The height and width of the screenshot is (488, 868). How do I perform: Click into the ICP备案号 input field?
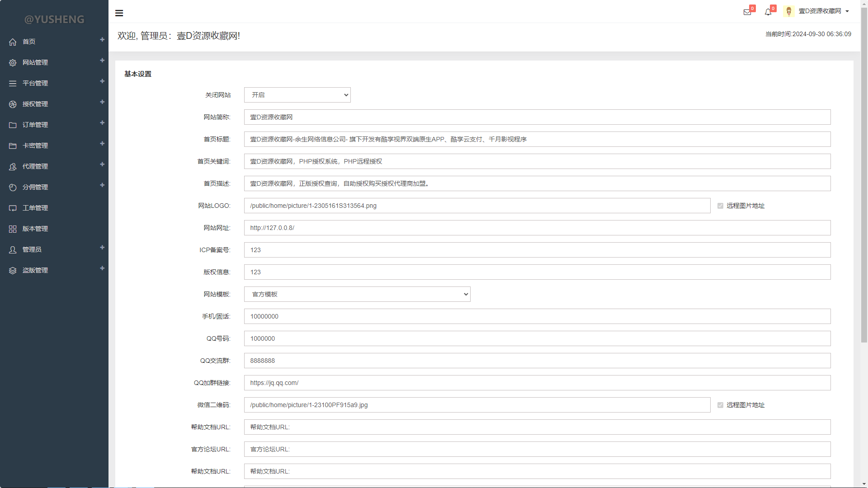[537, 250]
